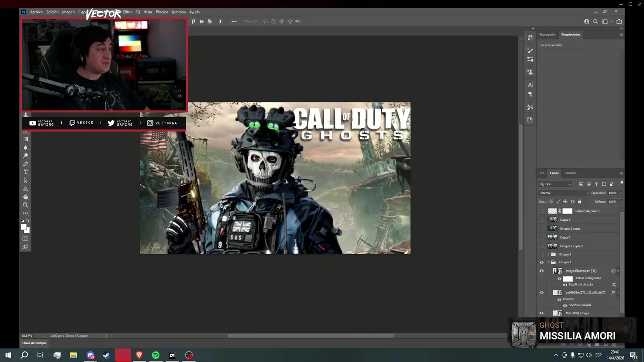Collapse effects of ce96b83ed270 layer

618,292
